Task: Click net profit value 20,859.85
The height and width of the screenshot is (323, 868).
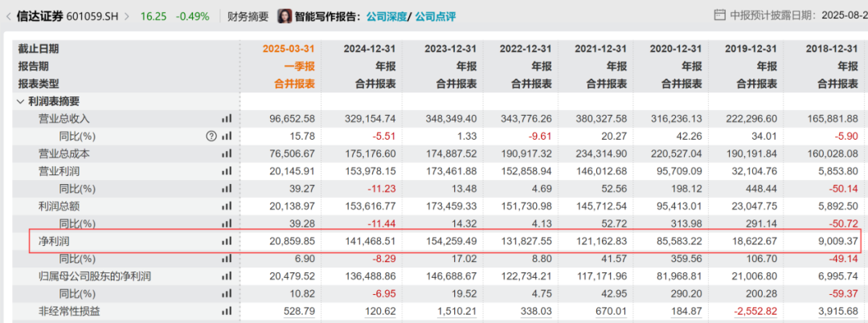Action: click(x=294, y=242)
